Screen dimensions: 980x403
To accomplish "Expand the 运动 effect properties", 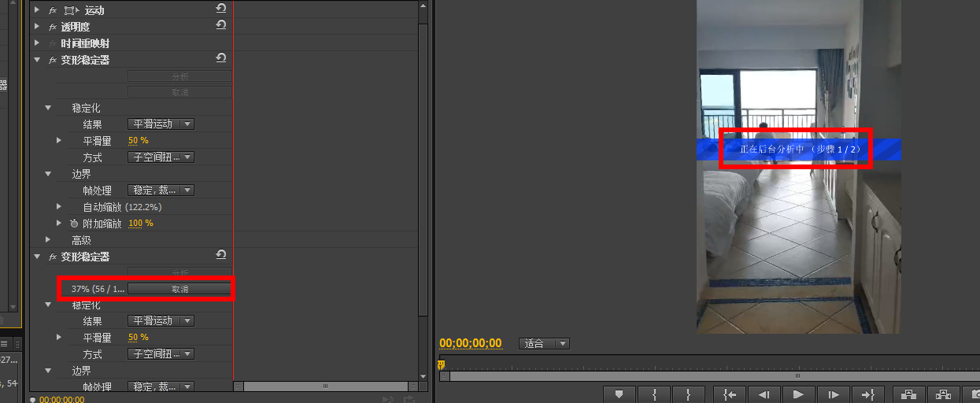I will [37, 10].
